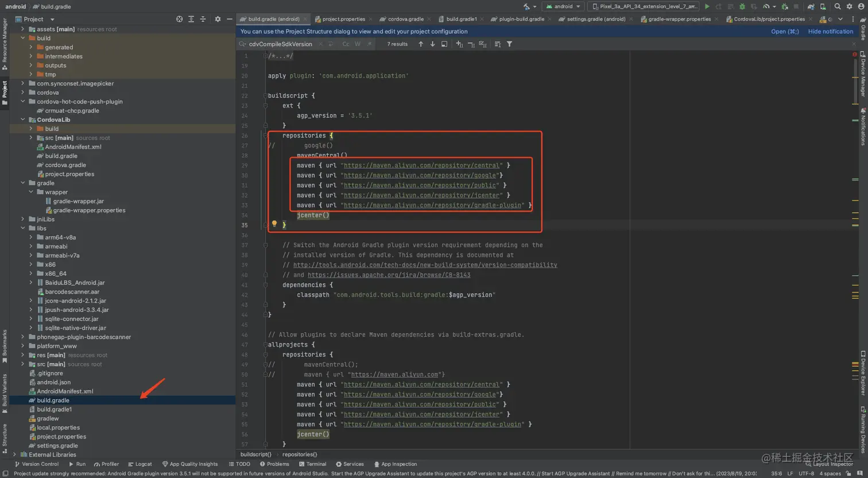868x478 pixels.
Task: Click Hide notification link
Action: [x=831, y=32]
